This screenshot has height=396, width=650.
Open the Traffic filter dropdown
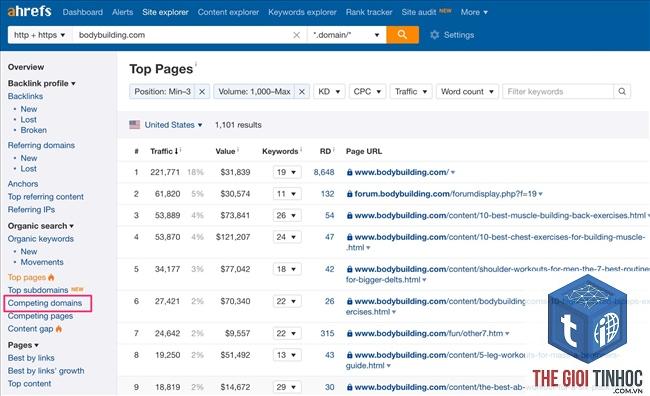tap(411, 92)
